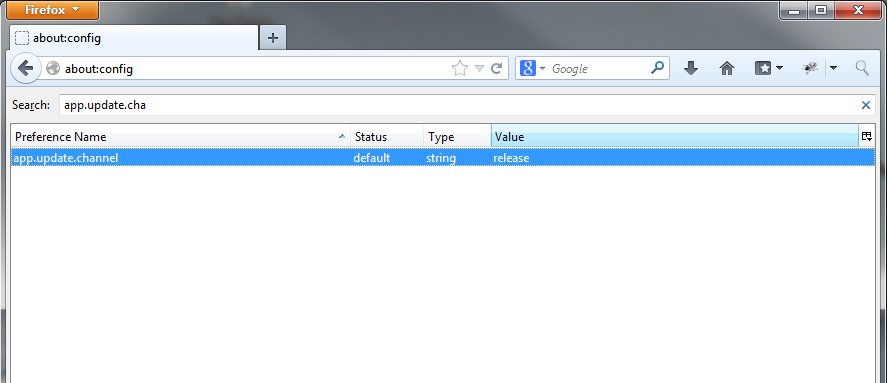Go back with the back arrow
The image size is (888, 383).
click(x=25, y=69)
